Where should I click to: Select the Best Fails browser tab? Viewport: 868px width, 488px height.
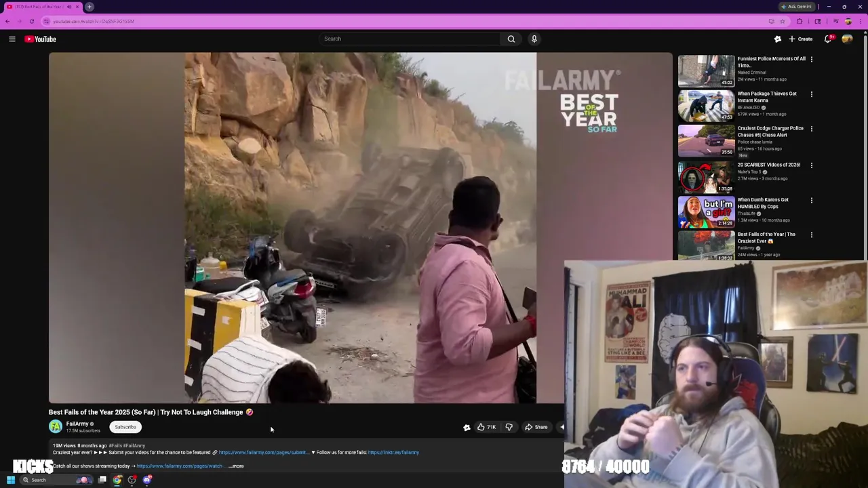click(42, 7)
